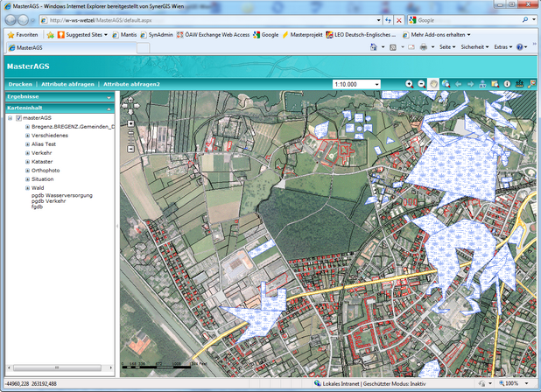The image size is (541, 392).
Task: Open Suggested Sites bookmark
Action: click(82, 35)
